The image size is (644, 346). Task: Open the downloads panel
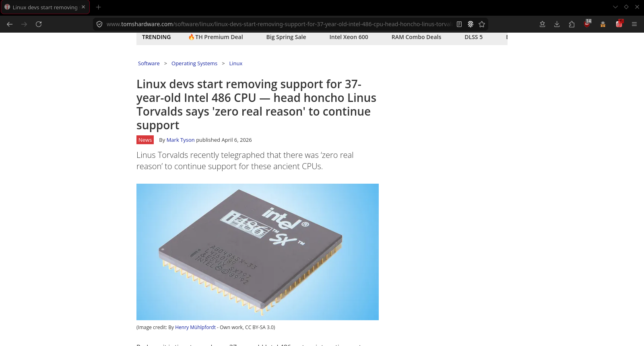tap(557, 24)
